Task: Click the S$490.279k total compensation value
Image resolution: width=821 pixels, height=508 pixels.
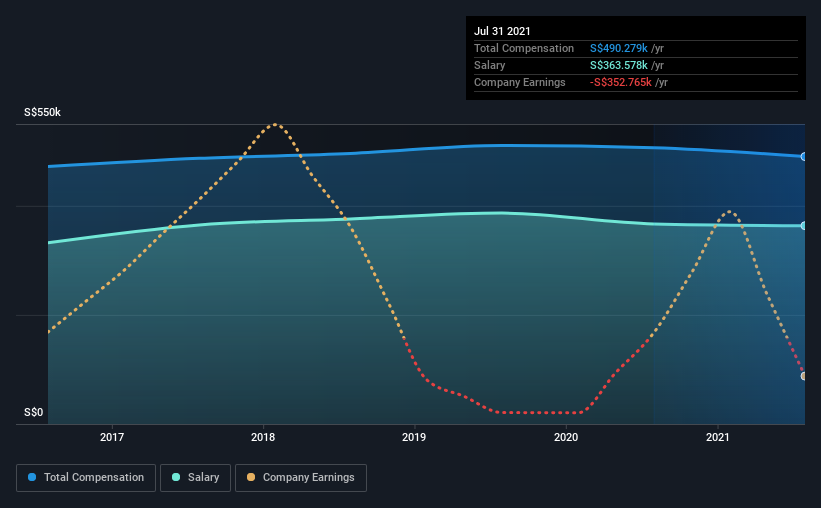Action: pos(618,48)
